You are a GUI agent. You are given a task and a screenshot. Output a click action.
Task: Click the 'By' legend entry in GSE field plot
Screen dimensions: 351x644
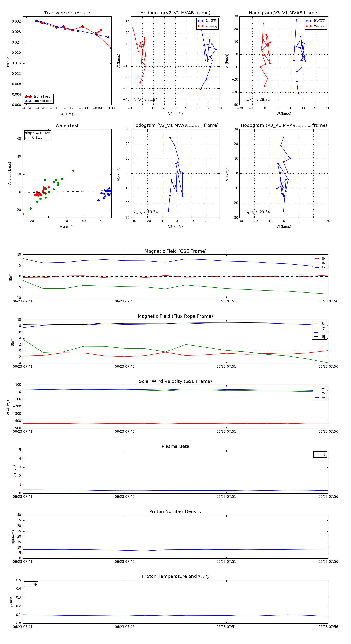320,263
